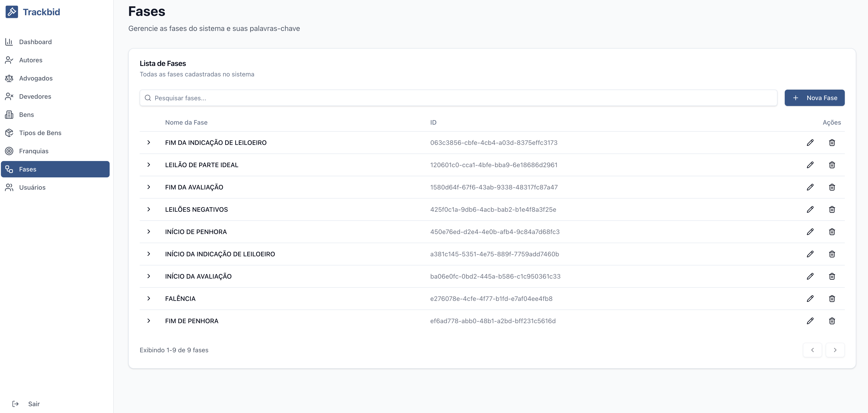
Task: Expand the LEILÃO DE PARTE IDEAL phase
Action: pyautogui.click(x=149, y=165)
